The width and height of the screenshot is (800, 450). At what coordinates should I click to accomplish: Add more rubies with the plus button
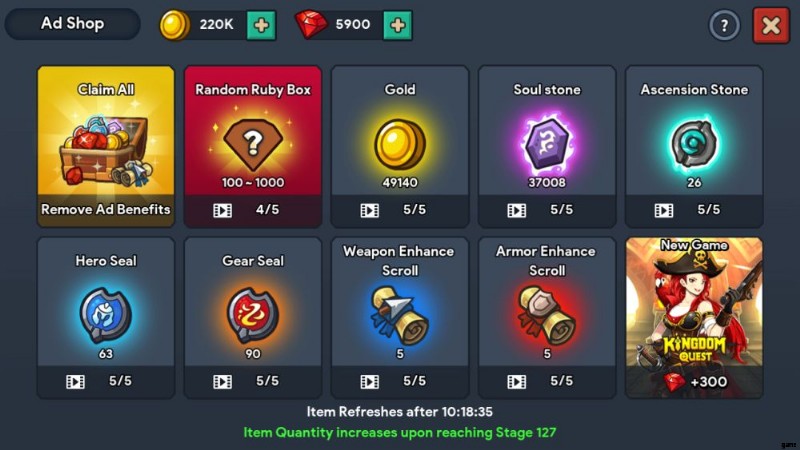[x=398, y=25]
